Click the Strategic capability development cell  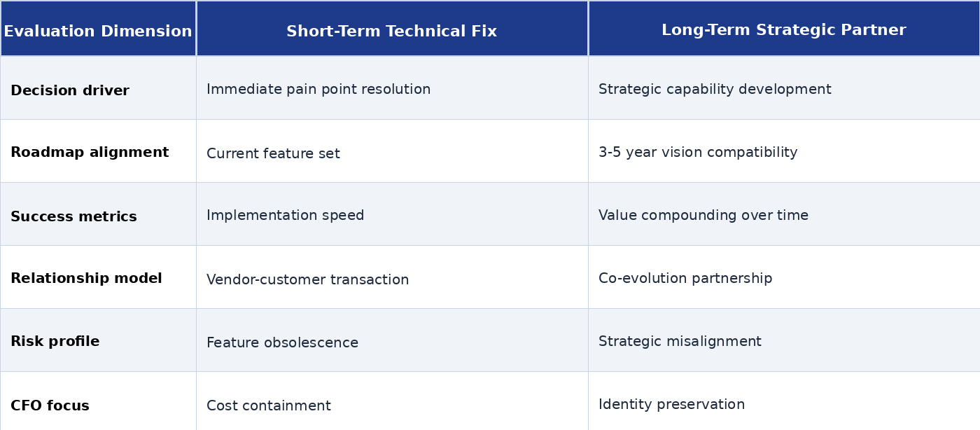[x=715, y=90]
